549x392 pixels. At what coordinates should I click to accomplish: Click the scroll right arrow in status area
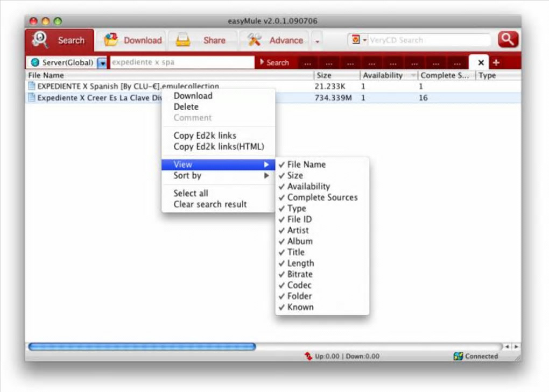pos(516,346)
